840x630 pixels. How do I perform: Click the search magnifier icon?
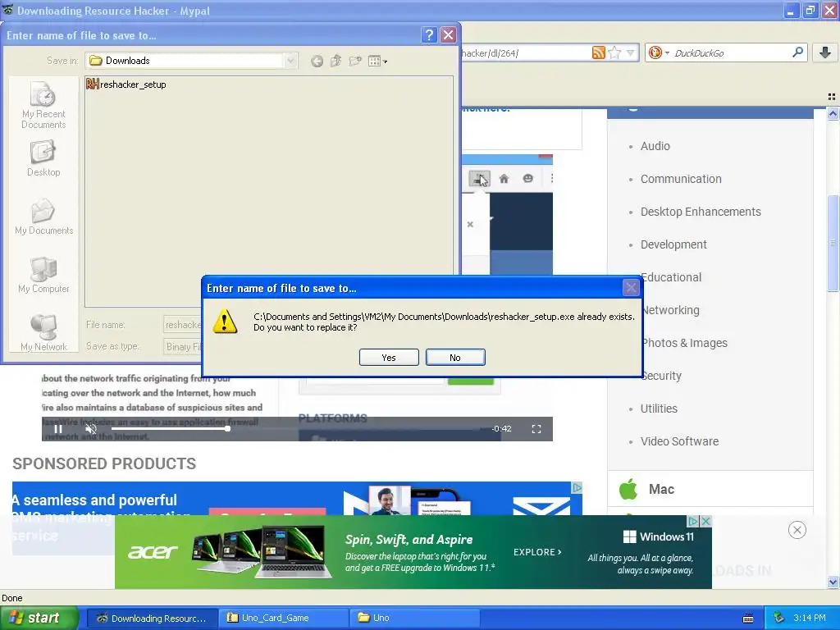pyautogui.click(x=797, y=52)
